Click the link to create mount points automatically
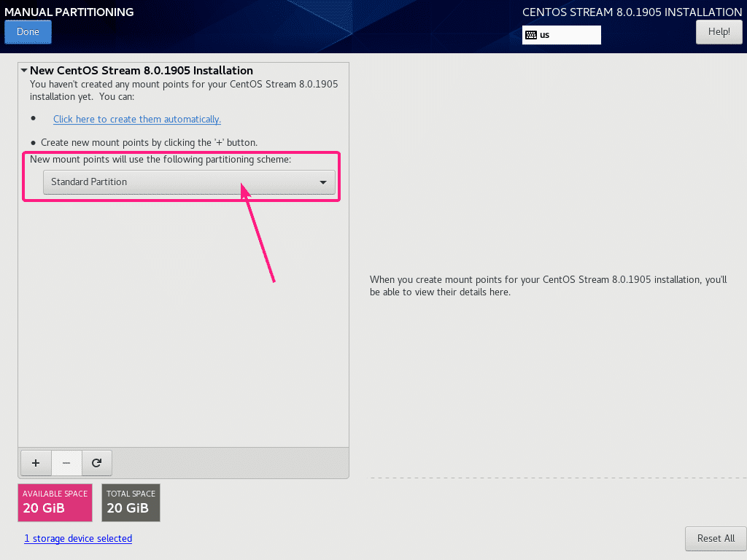This screenshot has height=560, width=747. [136, 119]
